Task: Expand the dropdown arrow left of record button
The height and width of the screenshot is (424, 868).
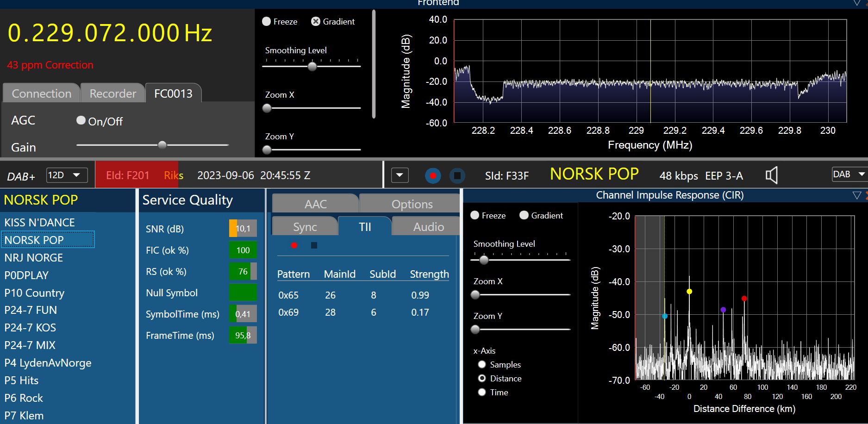Action: pyautogui.click(x=400, y=175)
